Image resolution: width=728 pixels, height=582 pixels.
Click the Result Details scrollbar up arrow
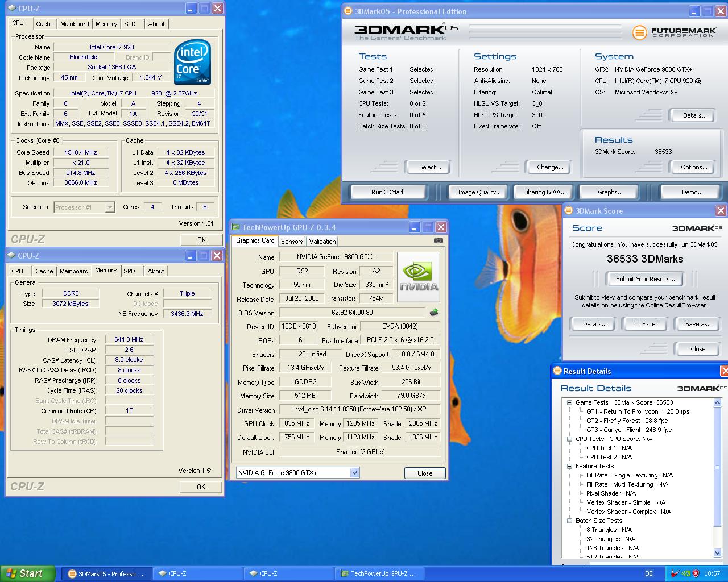click(717, 403)
